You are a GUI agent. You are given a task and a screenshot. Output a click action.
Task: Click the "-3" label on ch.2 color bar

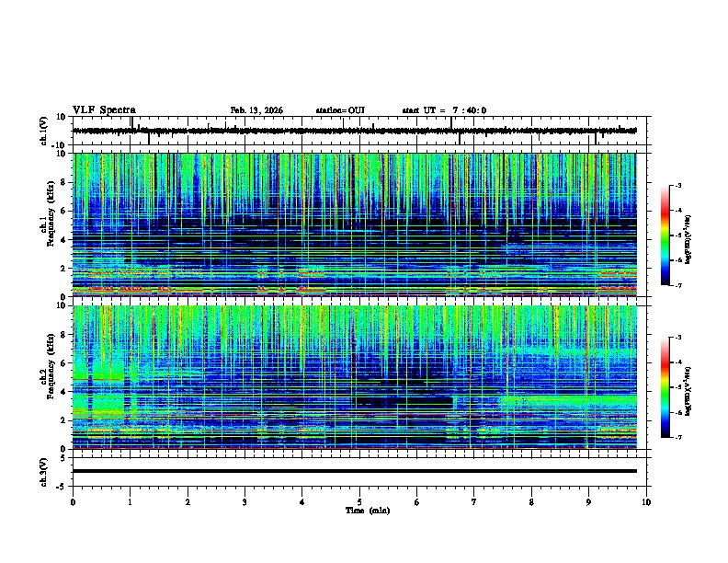coord(678,338)
